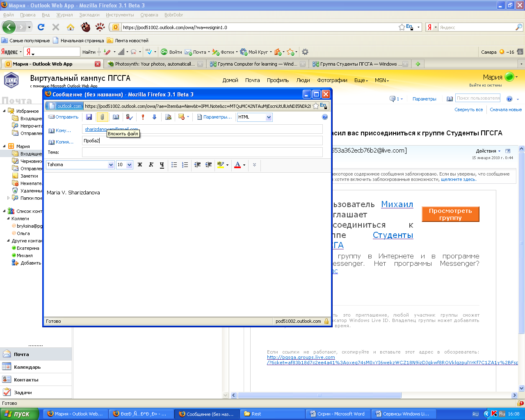
Task: Go back with the green arrow button
Action: click(9, 27)
